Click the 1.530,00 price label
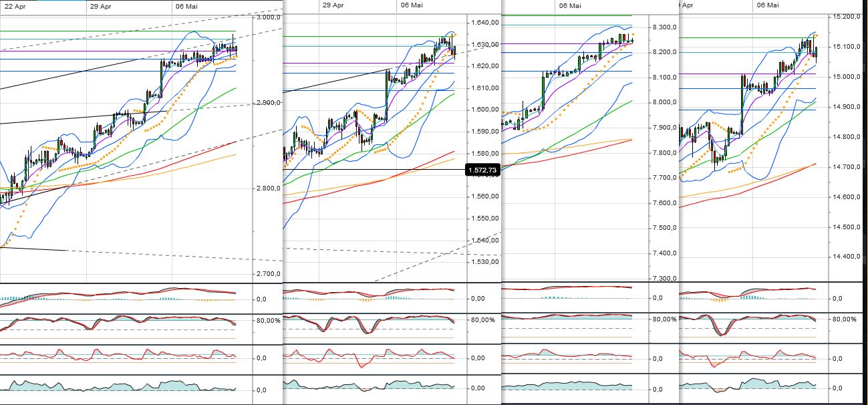This screenshot has height=405, width=868. (484, 262)
